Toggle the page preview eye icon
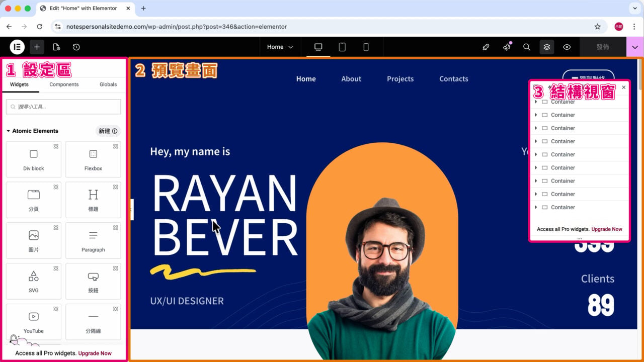The height and width of the screenshot is (362, 644). [x=567, y=47]
